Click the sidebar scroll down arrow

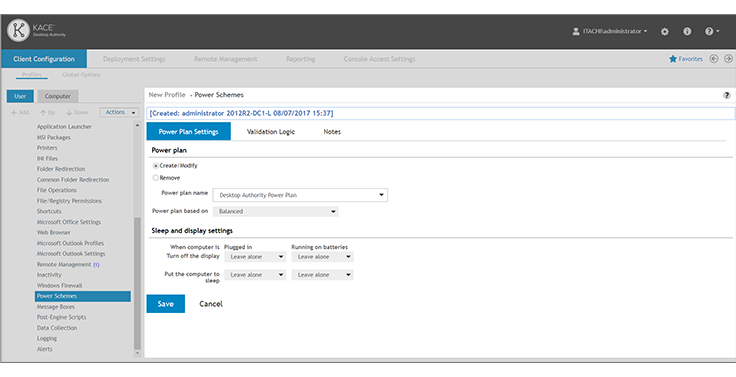tap(137, 354)
